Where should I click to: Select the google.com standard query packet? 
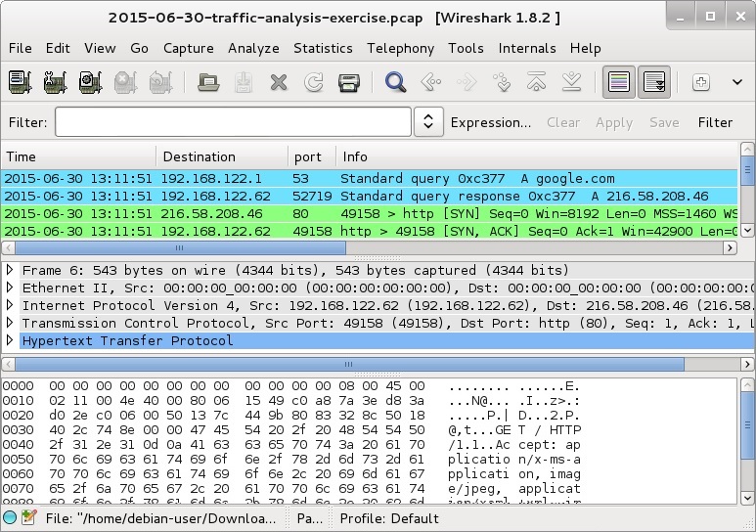click(x=370, y=178)
